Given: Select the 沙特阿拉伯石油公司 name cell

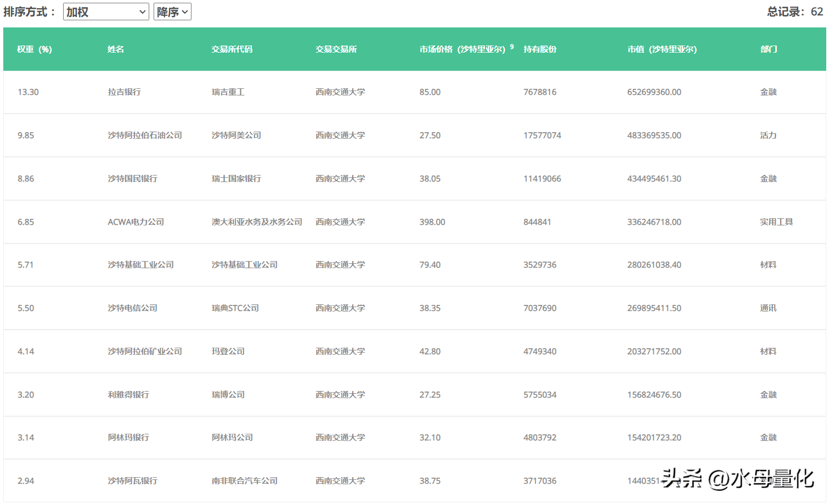Looking at the screenshot, I should [x=145, y=135].
